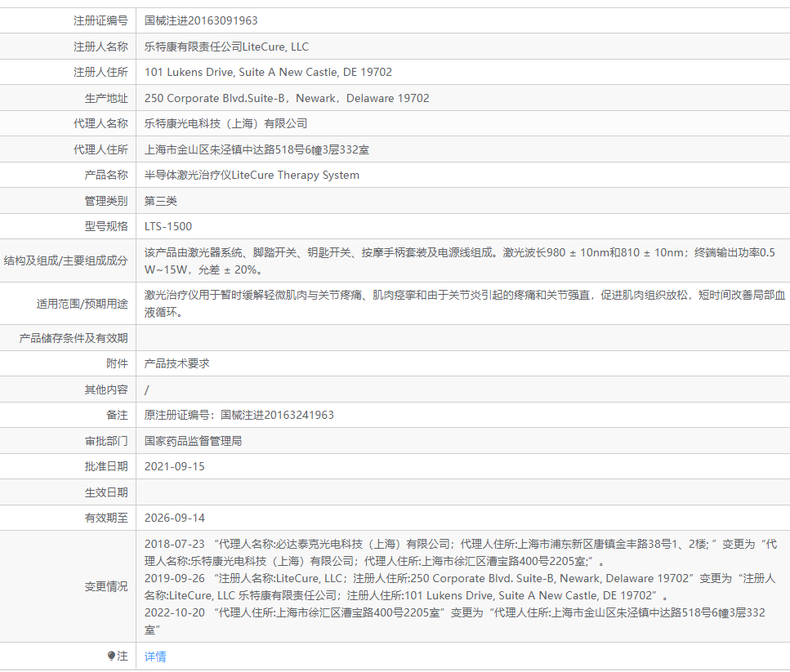Click the 审批部门 label
This screenshot has height=672, width=790.
pos(106,441)
